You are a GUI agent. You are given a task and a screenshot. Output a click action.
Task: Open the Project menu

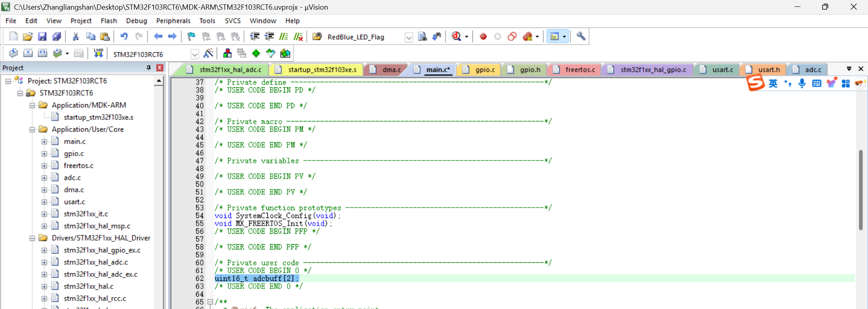[x=81, y=21]
